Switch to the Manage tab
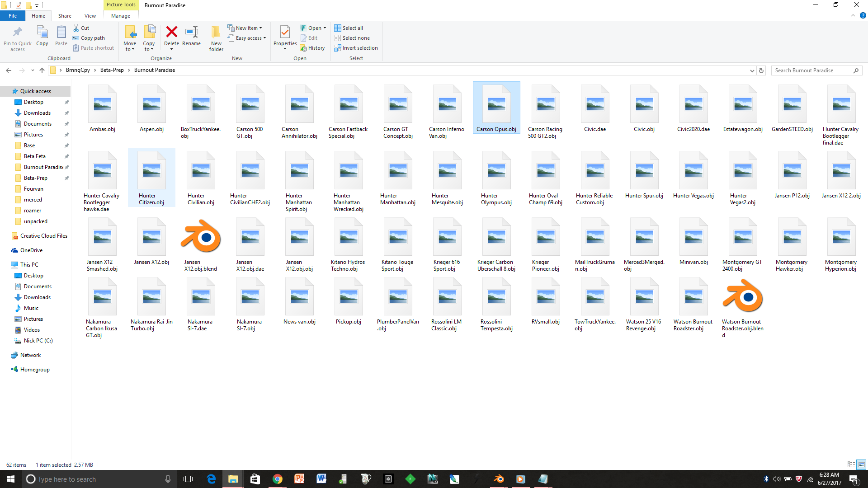Viewport: 868px width, 488px height. pyautogui.click(x=121, y=16)
